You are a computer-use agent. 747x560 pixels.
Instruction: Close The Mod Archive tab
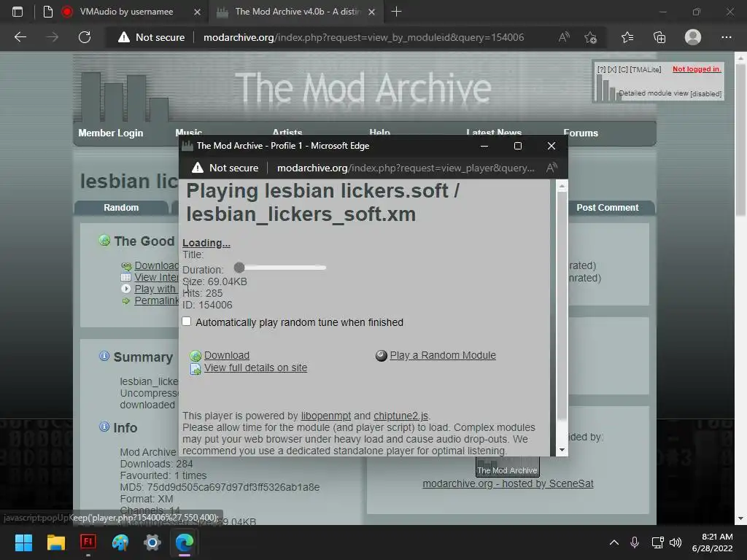tap(371, 12)
